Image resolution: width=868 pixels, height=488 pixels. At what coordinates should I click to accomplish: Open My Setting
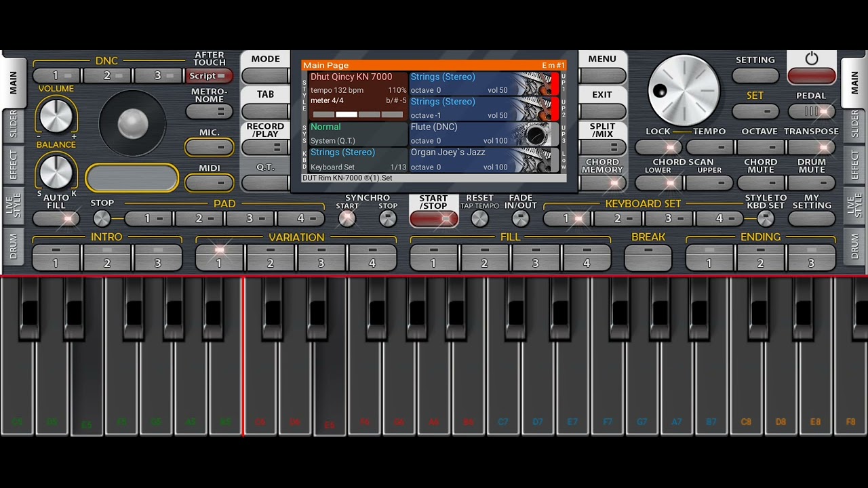[x=812, y=218]
